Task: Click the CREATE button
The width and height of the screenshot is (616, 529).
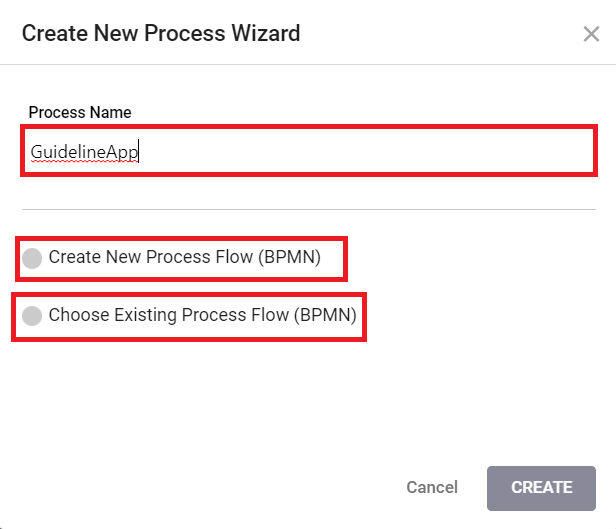Action: click(541, 488)
